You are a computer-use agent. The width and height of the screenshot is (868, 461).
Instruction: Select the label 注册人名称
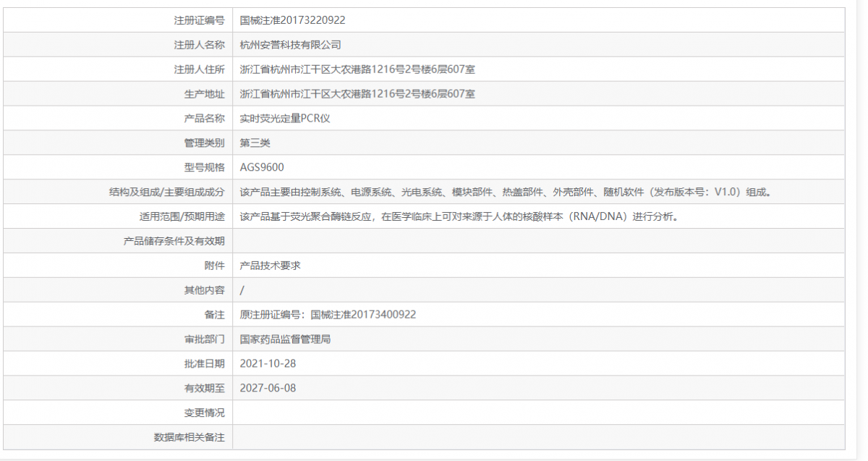(200, 45)
